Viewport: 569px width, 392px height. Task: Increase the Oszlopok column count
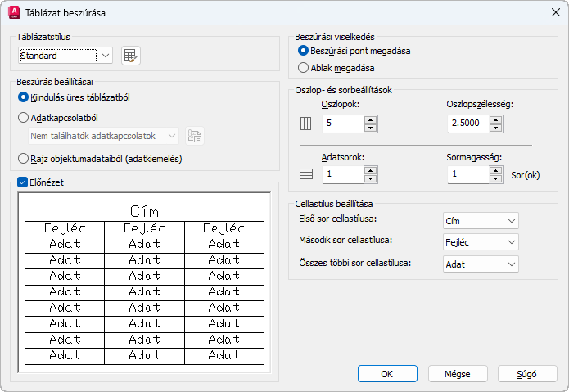tap(370, 119)
